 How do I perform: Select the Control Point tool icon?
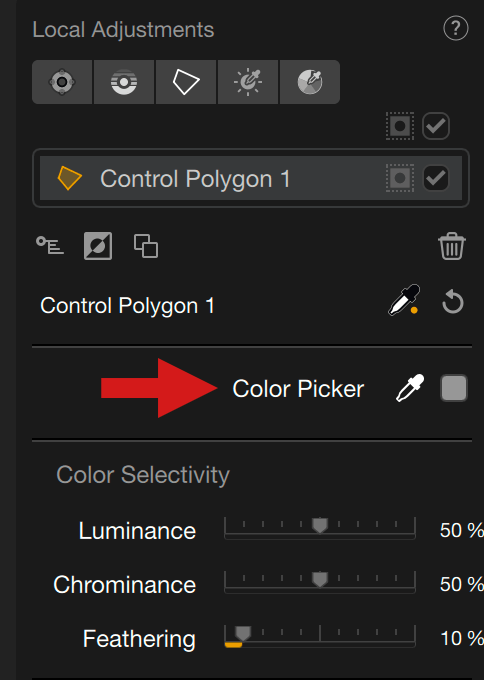pyautogui.click(x=62, y=82)
